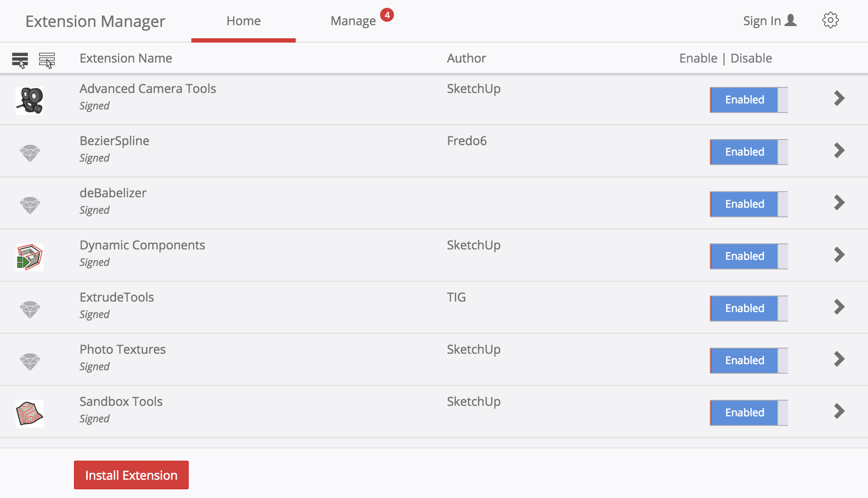Click the deselect all rows icon
Viewport: 868px width, 498px height.
tap(47, 60)
